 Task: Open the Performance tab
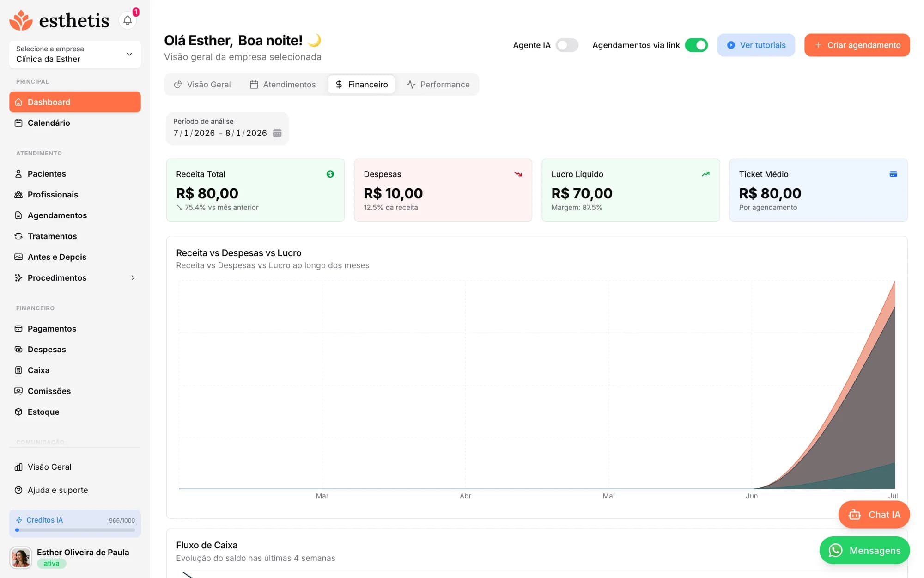click(438, 85)
